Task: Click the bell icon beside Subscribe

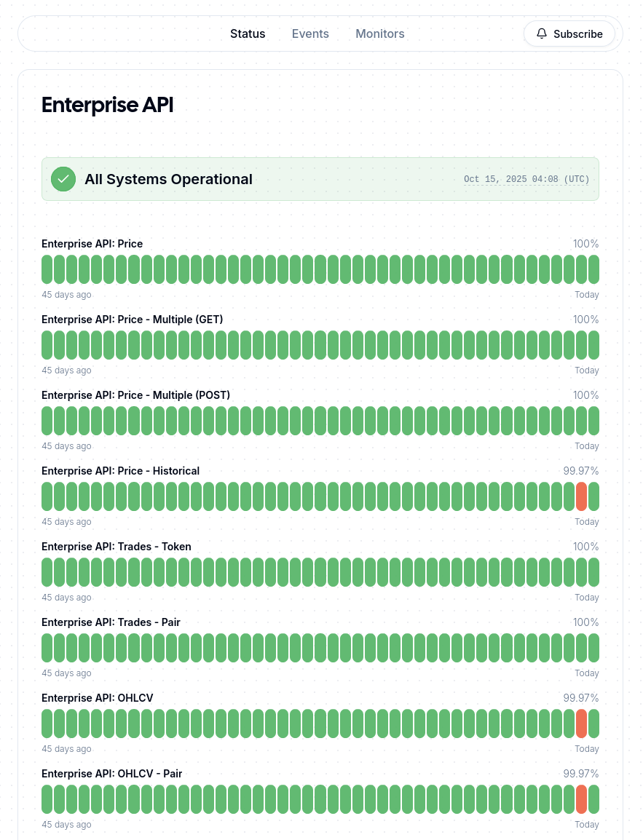Action: coord(542,33)
